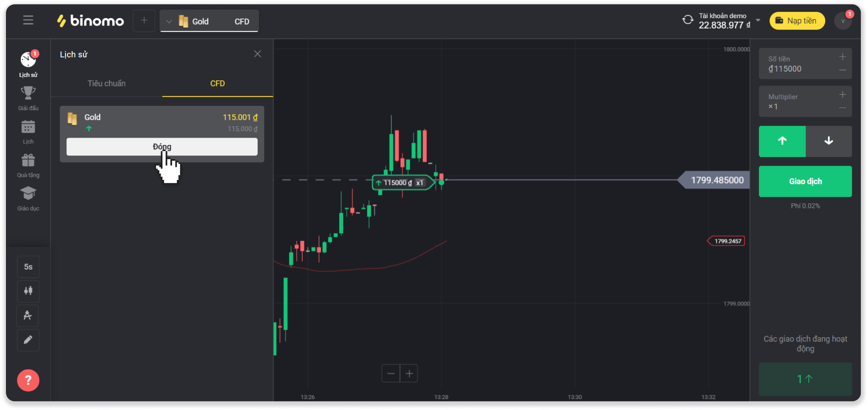Open the 5s timeframe selector
Image resolution: width=868 pixels, height=410 pixels.
pyautogui.click(x=28, y=267)
